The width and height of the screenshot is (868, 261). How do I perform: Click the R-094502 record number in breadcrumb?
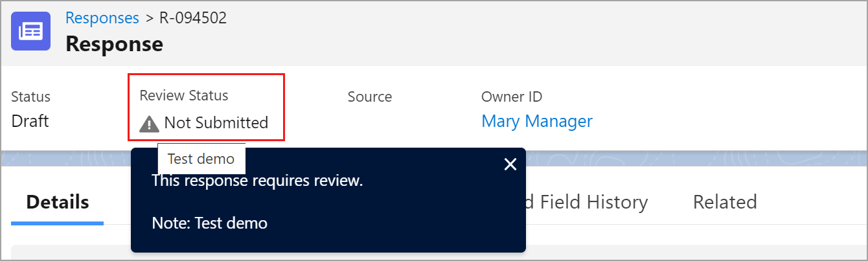[193, 17]
